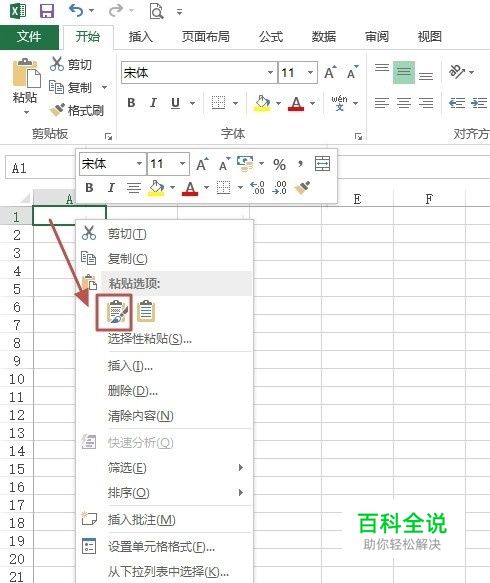Choose 复制(C) in context menu
The image size is (490, 583).
164,258
